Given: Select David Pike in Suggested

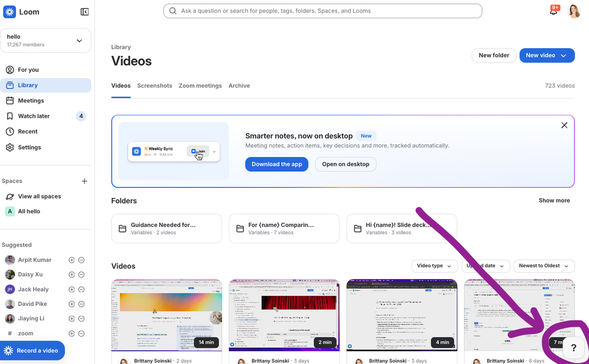Looking at the screenshot, I should pos(32,304).
